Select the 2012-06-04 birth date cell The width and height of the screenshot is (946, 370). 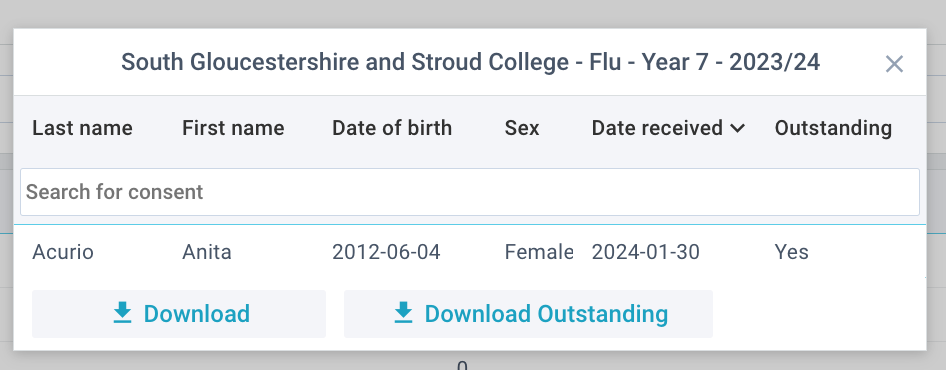pyautogui.click(x=386, y=252)
